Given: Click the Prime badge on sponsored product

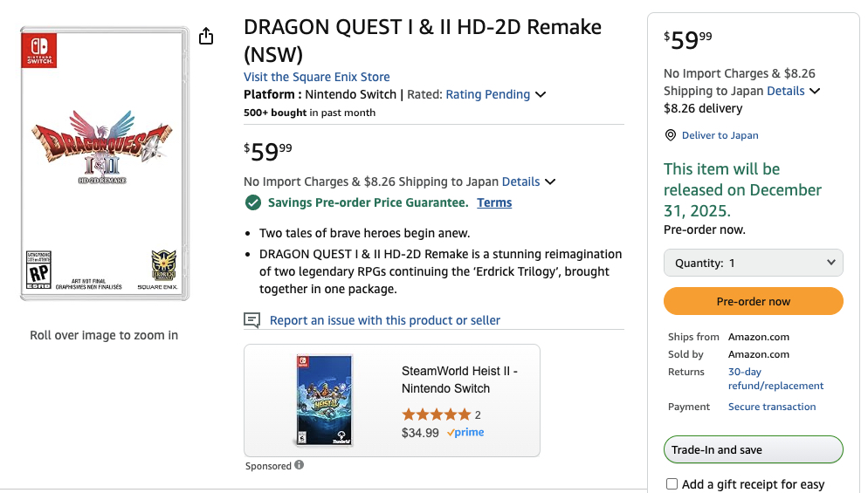Looking at the screenshot, I should 465,432.
